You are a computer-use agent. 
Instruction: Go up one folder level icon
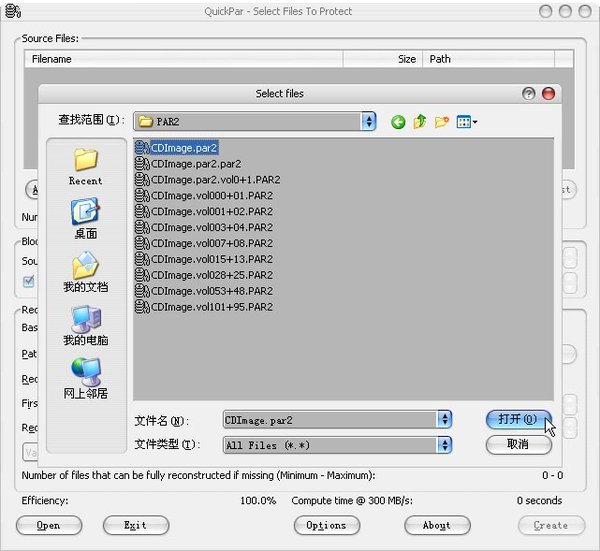[x=420, y=122]
